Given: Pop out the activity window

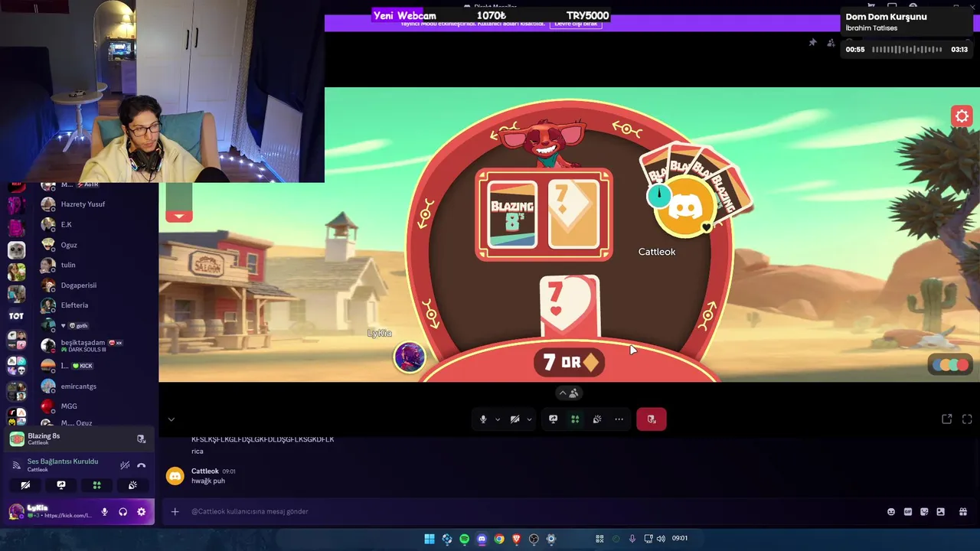Looking at the screenshot, I should pos(947,419).
